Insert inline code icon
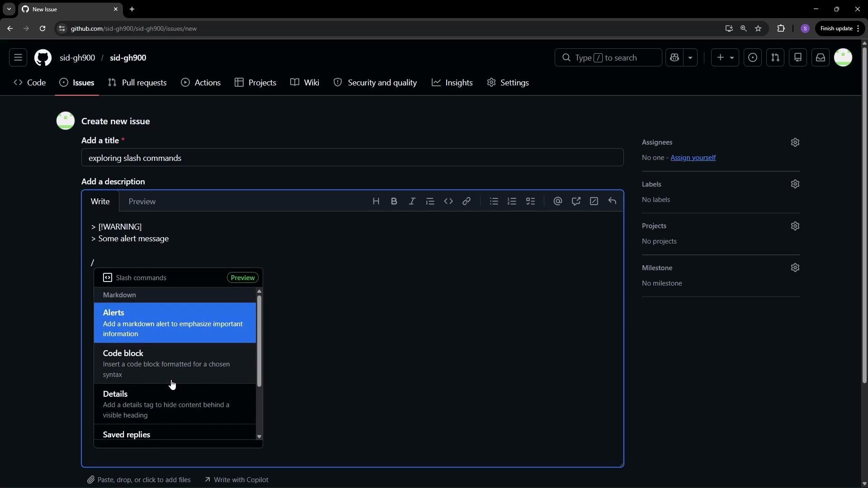This screenshot has width=868, height=488. point(448,202)
